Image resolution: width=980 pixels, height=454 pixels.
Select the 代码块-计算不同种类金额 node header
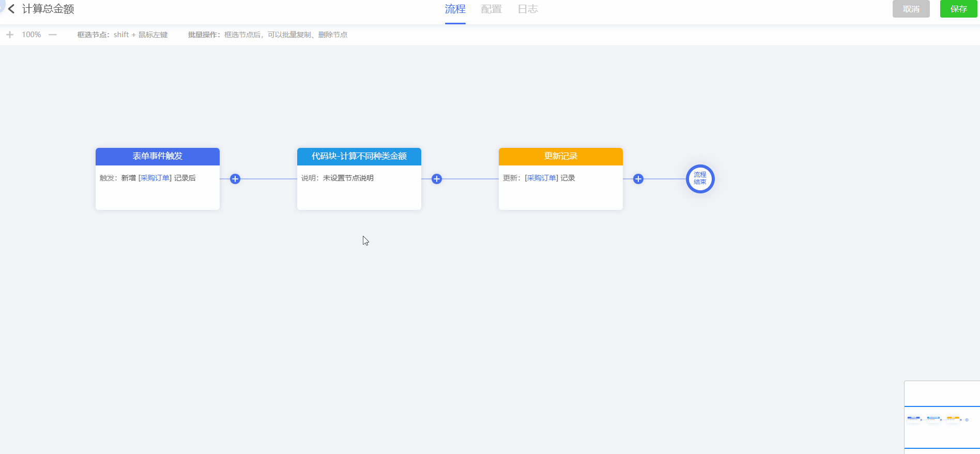(x=359, y=156)
